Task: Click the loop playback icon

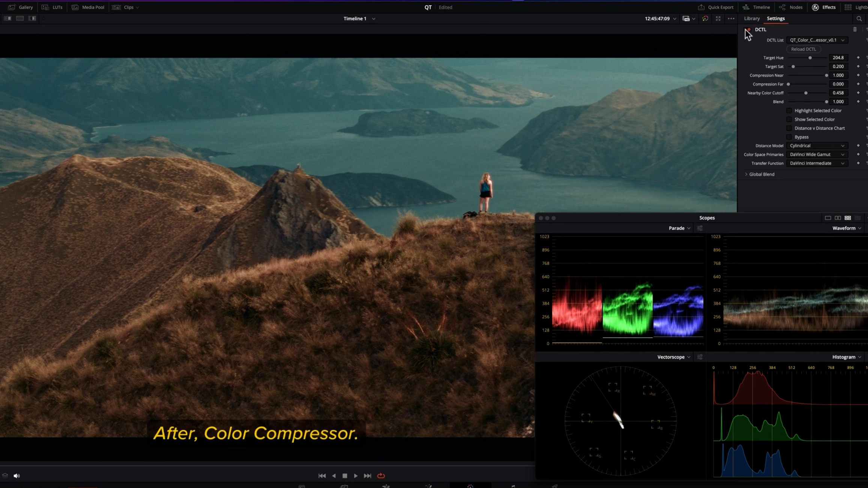Action: (381, 476)
